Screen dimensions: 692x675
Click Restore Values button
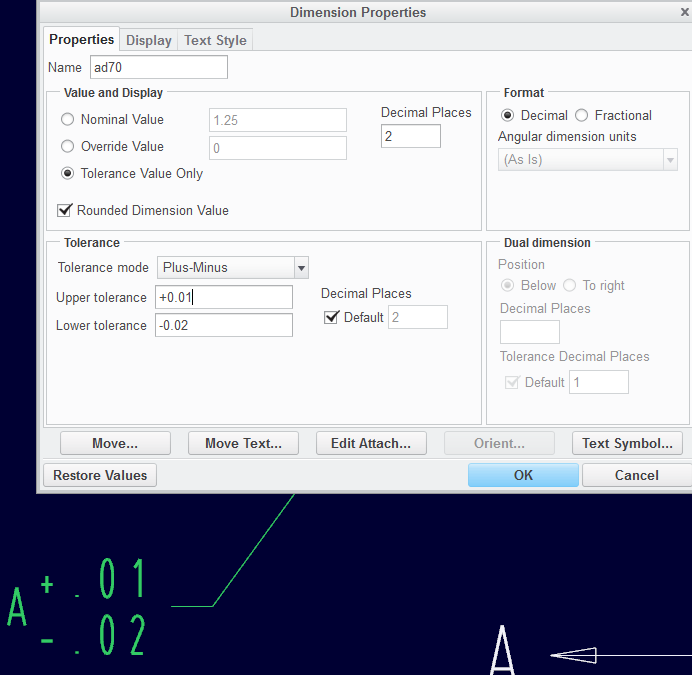pos(100,475)
